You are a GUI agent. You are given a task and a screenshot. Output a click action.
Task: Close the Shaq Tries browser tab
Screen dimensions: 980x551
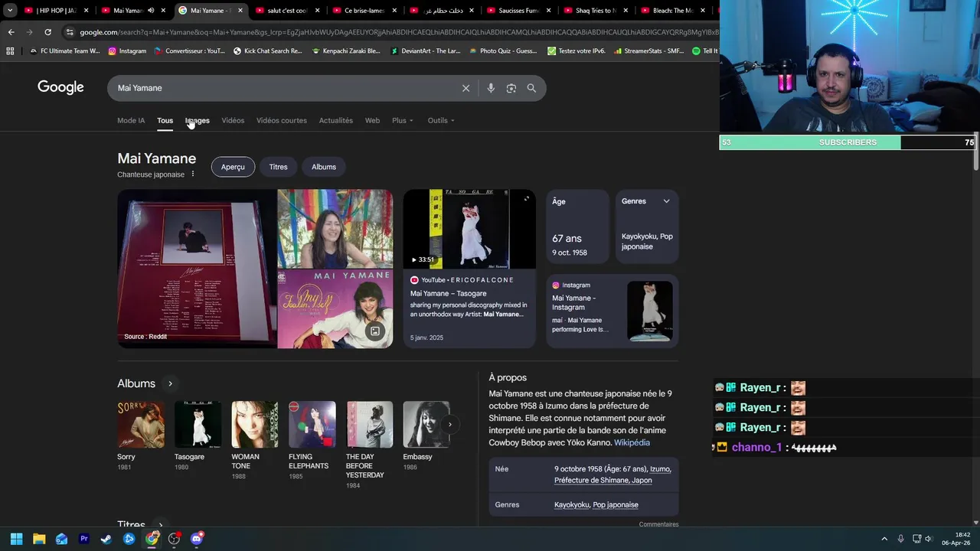point(626,11)
